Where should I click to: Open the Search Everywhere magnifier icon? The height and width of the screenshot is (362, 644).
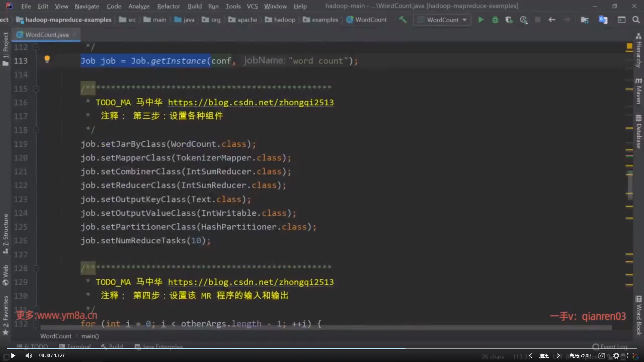(636, 20)
